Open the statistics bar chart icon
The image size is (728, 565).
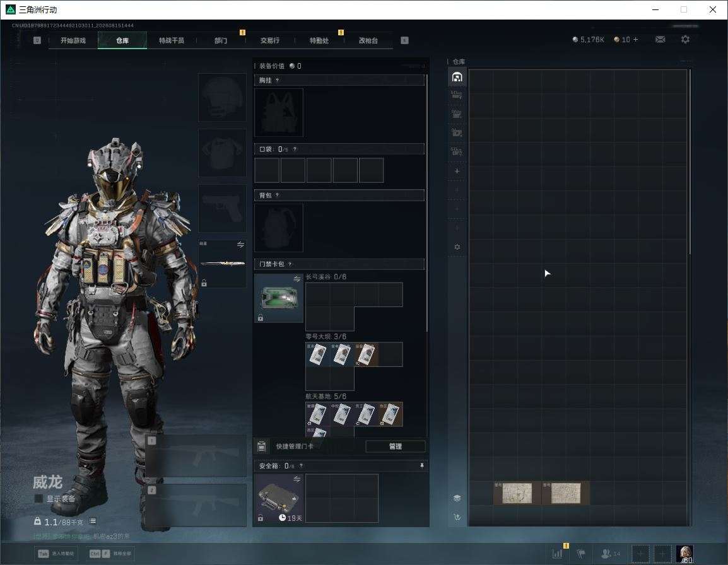coord(557,554)
